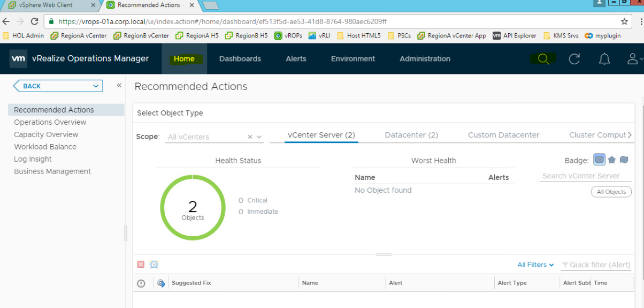Open Recommended Actions in sidebar
This screenshot has height=308, width=644.
coord(66,110)
